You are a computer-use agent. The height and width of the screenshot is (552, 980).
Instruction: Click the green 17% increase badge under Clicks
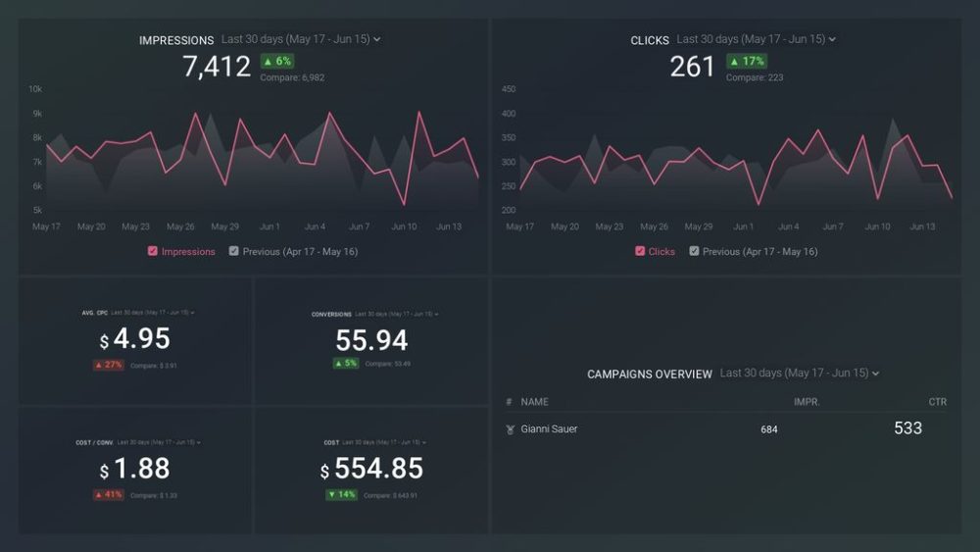pos(746,61)
